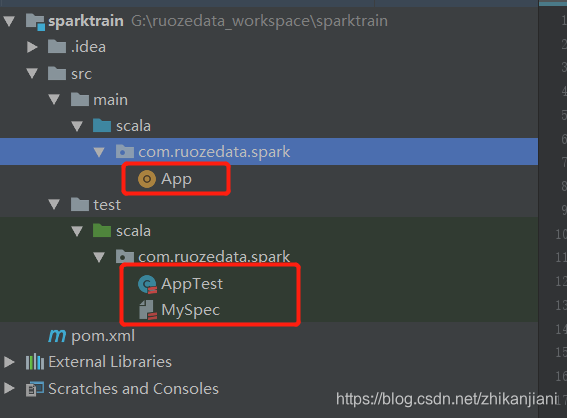The width and height of the screenshot is (567, 418).
Task: Open pom.xml file
Action: coord(103,336)
